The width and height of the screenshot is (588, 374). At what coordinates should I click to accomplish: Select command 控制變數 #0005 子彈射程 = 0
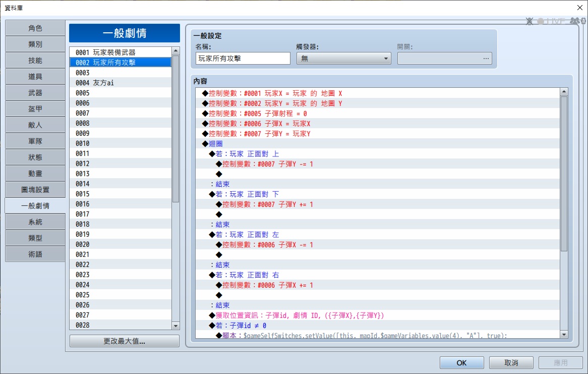378,114
